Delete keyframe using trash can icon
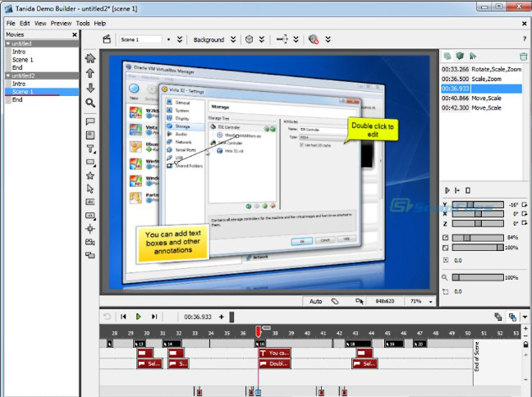The image size is (532, 397). (524, 57)
